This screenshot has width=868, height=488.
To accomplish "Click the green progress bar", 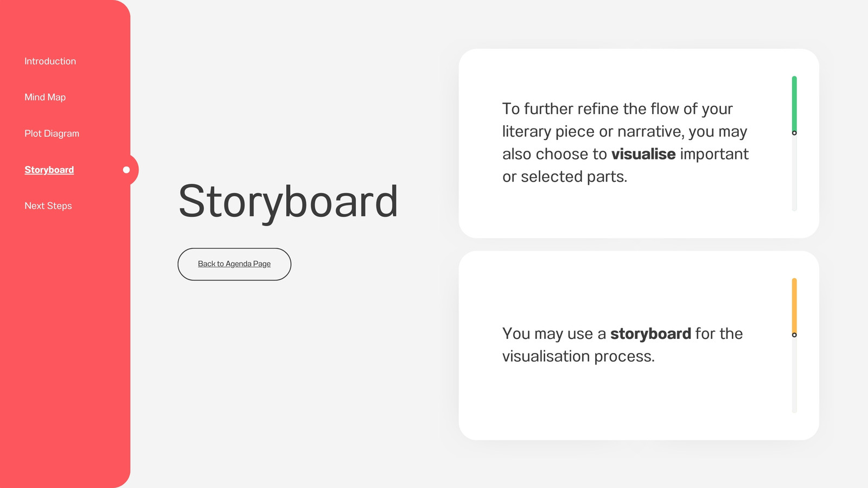I will [x=794, y=103].
